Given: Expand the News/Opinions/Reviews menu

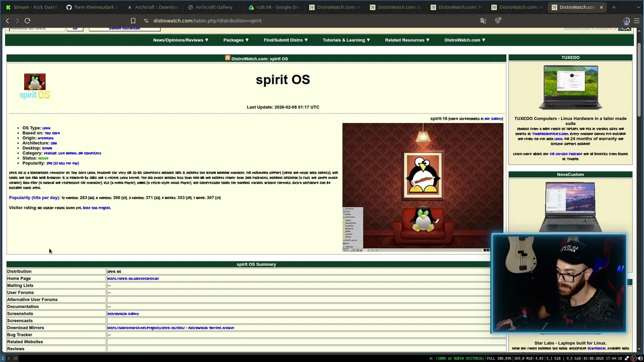Looking at the screenshot, I should point(181,40).
